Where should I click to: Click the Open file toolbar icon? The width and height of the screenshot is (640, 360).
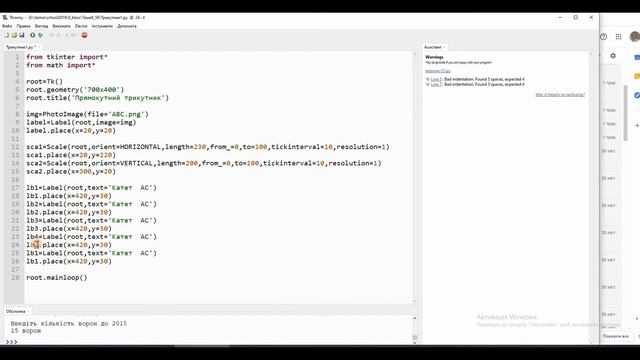[x=14, y=35]
